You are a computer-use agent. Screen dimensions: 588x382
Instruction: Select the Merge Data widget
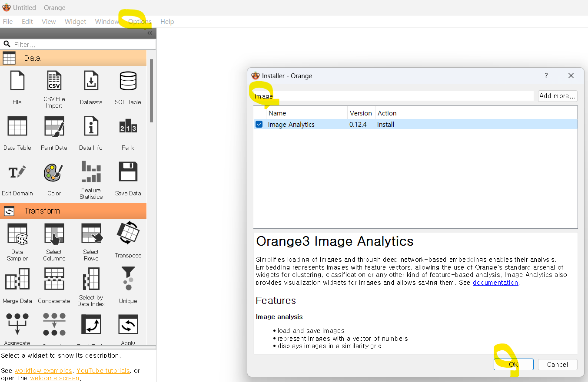pyautogui.click(x=17, y=285)
